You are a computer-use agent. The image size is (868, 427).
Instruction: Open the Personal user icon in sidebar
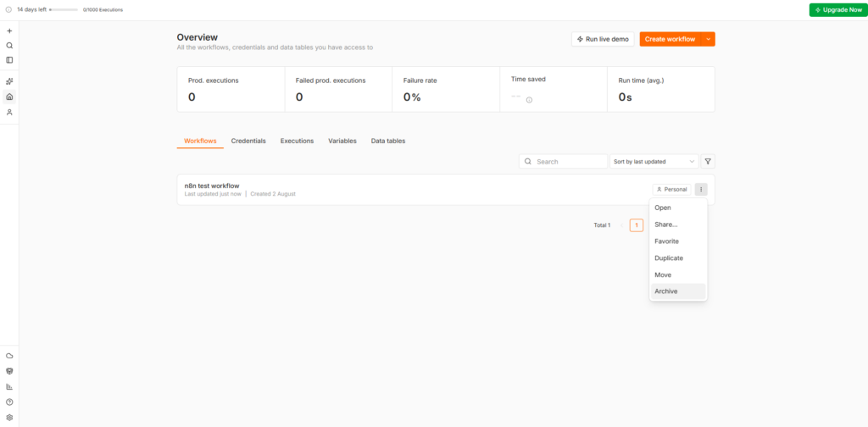point(9,113)
